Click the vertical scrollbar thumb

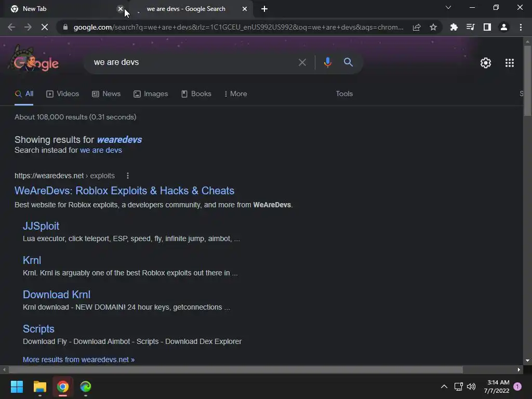click(x=527, y=81)
